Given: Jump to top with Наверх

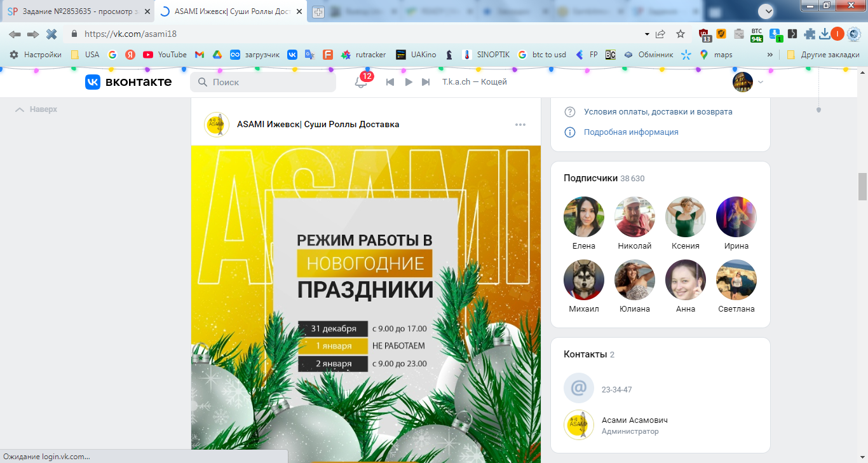Looking at the screenshot, I should pyautogui.click(x=36, y=109).
